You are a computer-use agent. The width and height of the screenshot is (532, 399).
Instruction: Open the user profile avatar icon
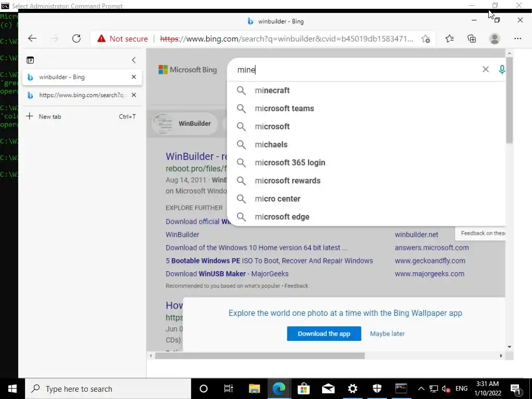tap(495, 38)
